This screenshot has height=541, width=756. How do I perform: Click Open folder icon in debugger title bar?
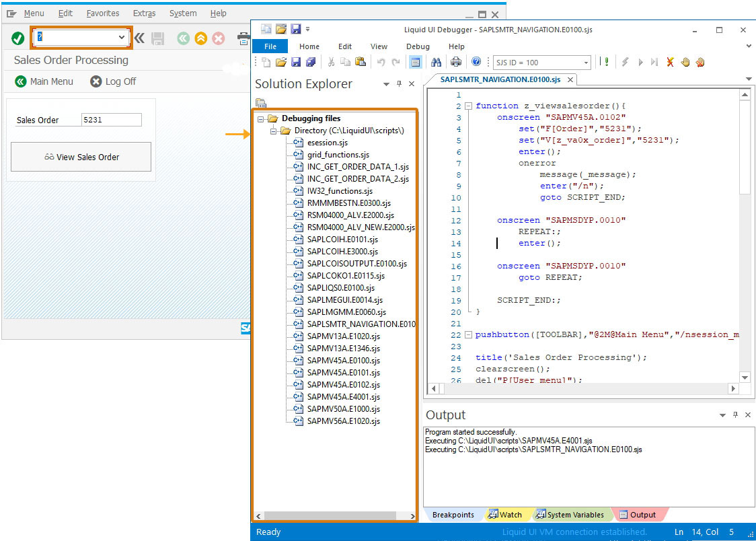tap(281, 29)
